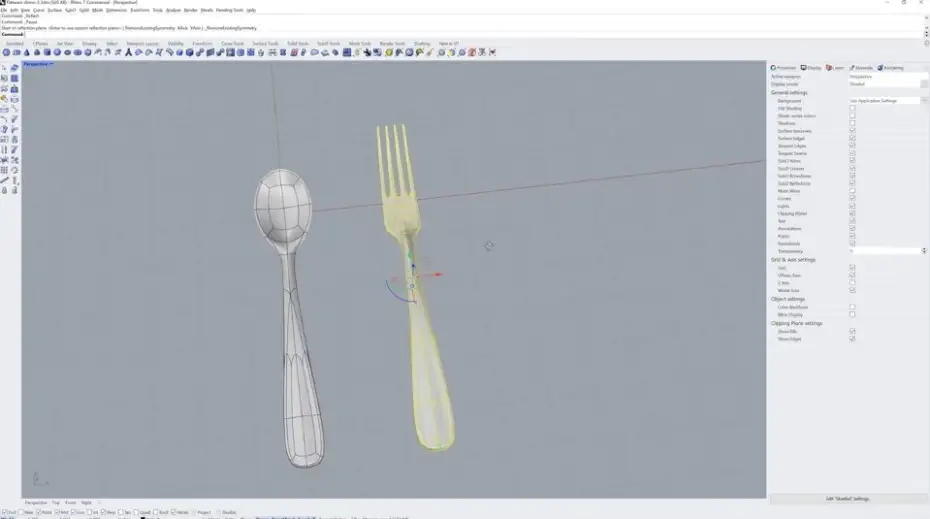Open the Display panel tab
This screenshot has width=930, height=519.
811,68
